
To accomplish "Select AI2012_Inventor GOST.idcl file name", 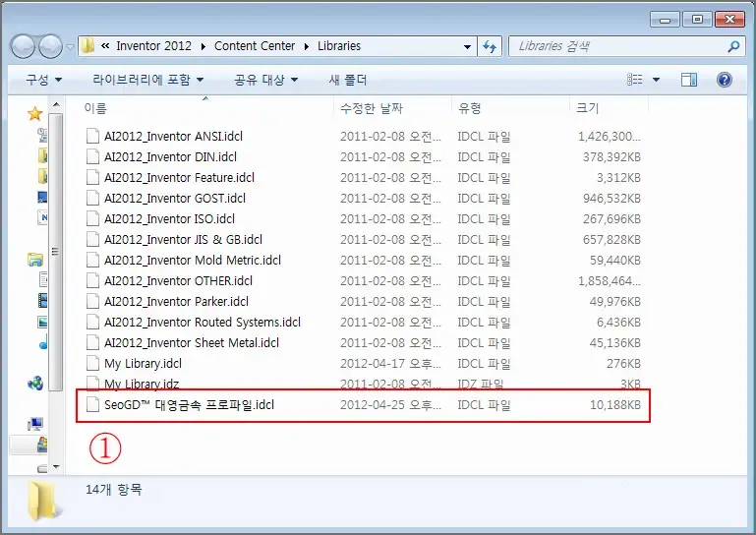I will (x=175, y=199).
